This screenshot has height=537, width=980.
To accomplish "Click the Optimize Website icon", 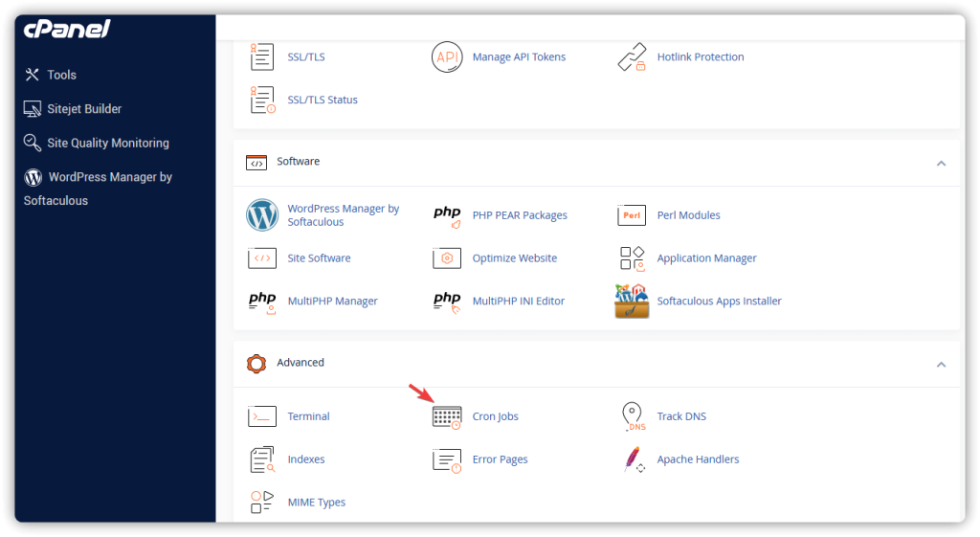I will click(x=447, y=258).
